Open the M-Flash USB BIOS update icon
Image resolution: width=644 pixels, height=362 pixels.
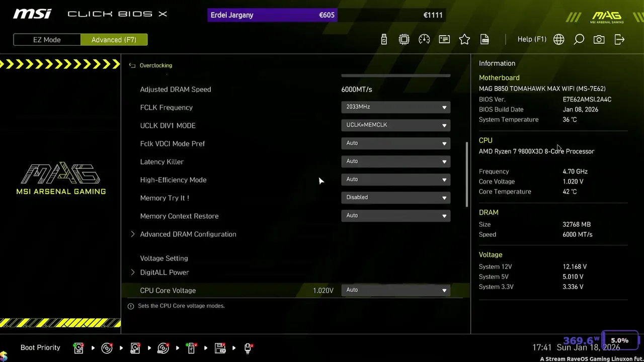pyautogui.click(x=384, y=39)
